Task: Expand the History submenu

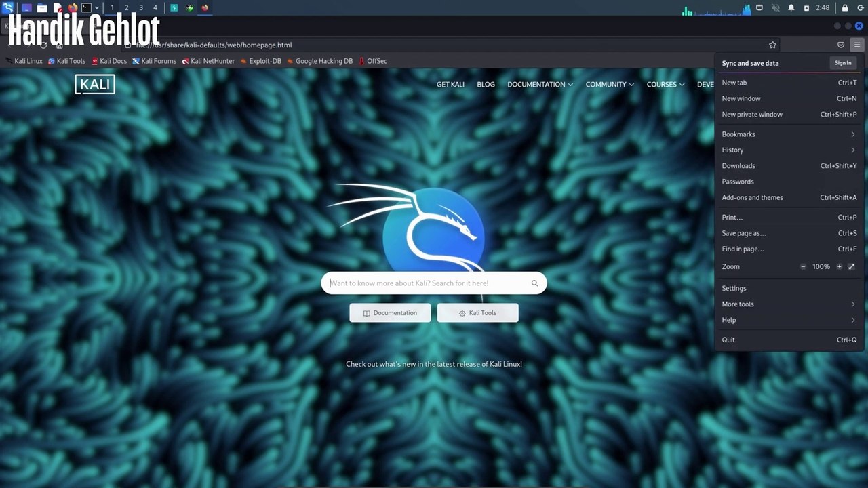Action: click(x=789, y=150)
